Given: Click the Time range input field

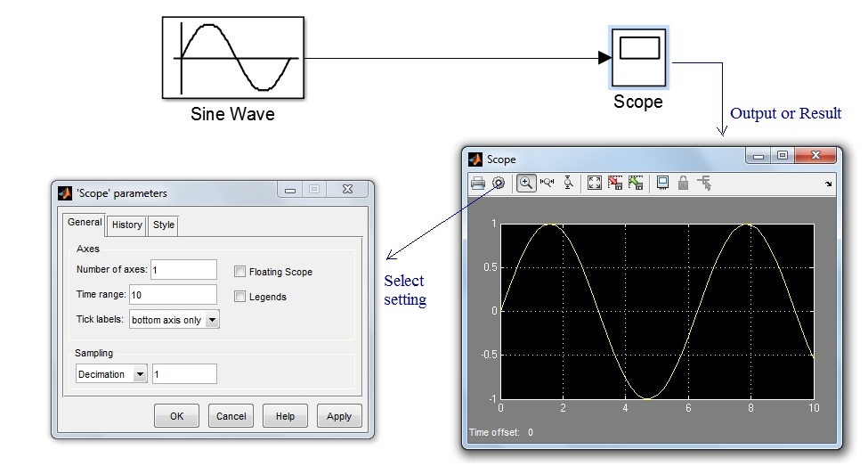Looking at the screenshot, I should 173,295.
